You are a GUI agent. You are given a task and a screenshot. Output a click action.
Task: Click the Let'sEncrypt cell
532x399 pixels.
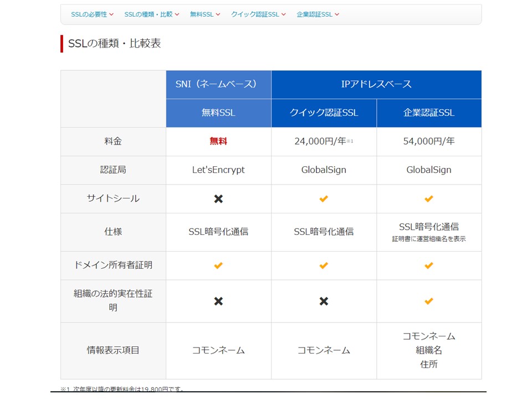218,170
